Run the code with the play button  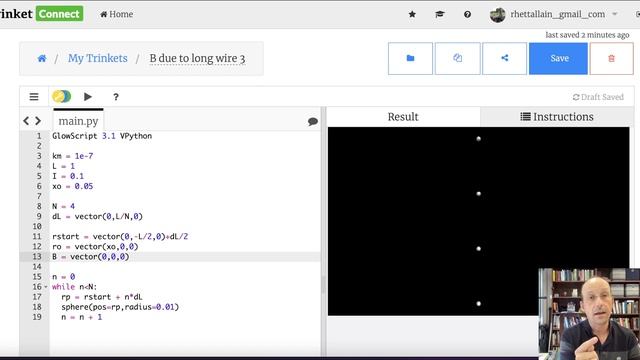[88, 97]
